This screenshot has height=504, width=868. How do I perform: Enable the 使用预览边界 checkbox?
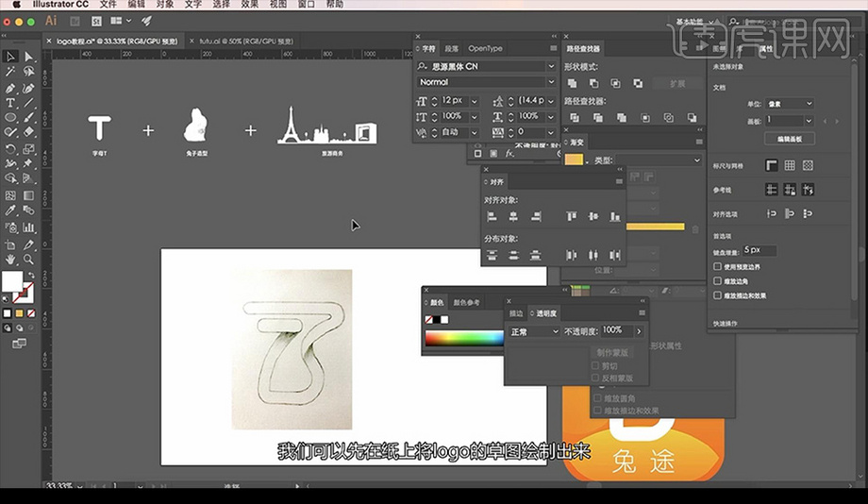click(719, 268)
